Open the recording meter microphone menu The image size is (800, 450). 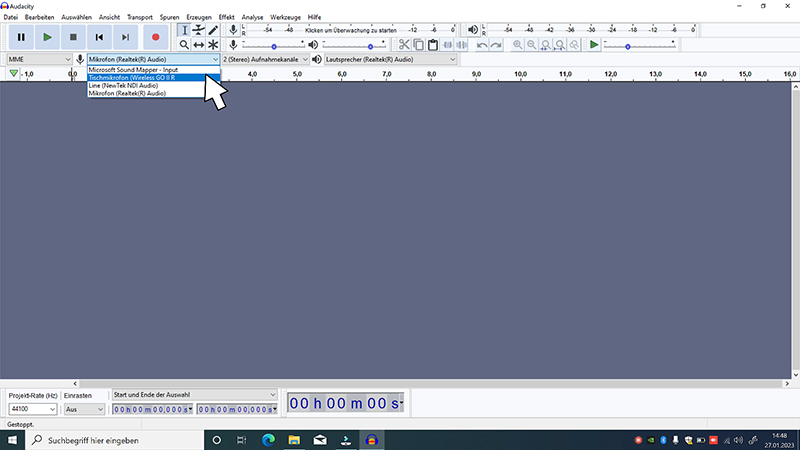pos(233,30)
